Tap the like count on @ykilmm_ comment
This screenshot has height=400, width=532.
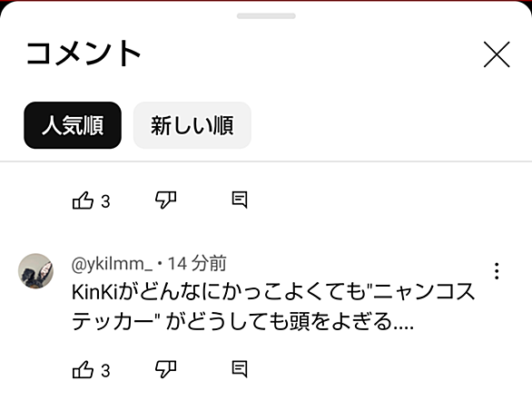(x=105, y=371)
